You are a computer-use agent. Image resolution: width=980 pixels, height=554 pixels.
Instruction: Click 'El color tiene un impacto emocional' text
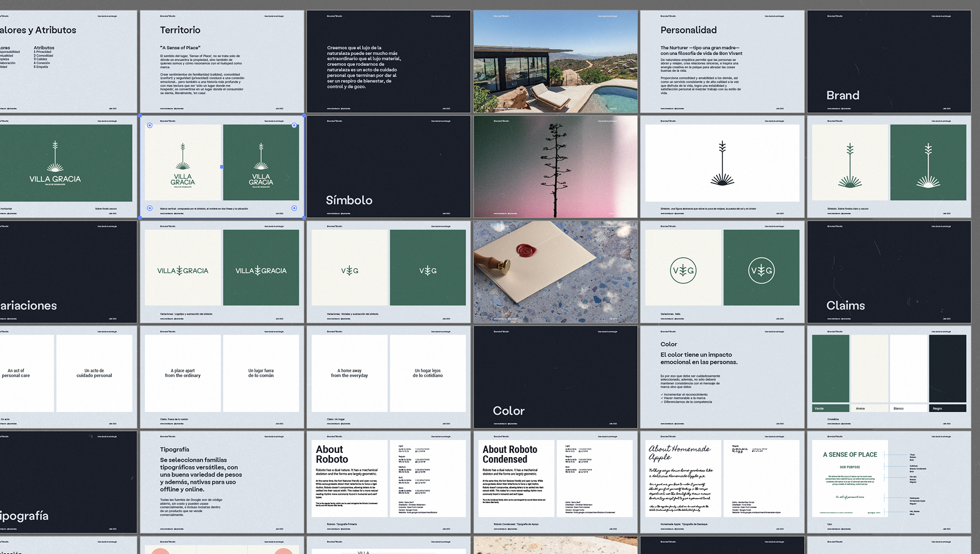699,358
